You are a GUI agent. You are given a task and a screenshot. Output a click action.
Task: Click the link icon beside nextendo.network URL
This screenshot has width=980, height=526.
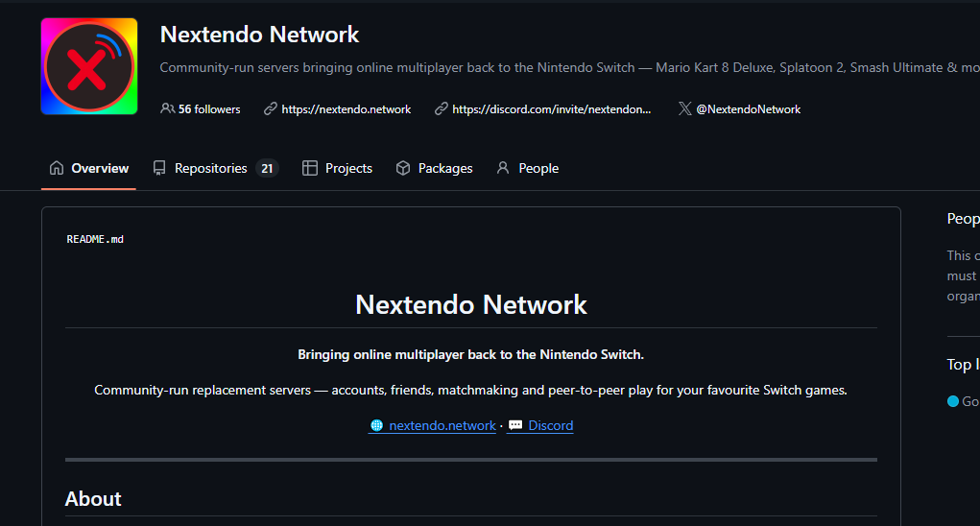point(270,108)
